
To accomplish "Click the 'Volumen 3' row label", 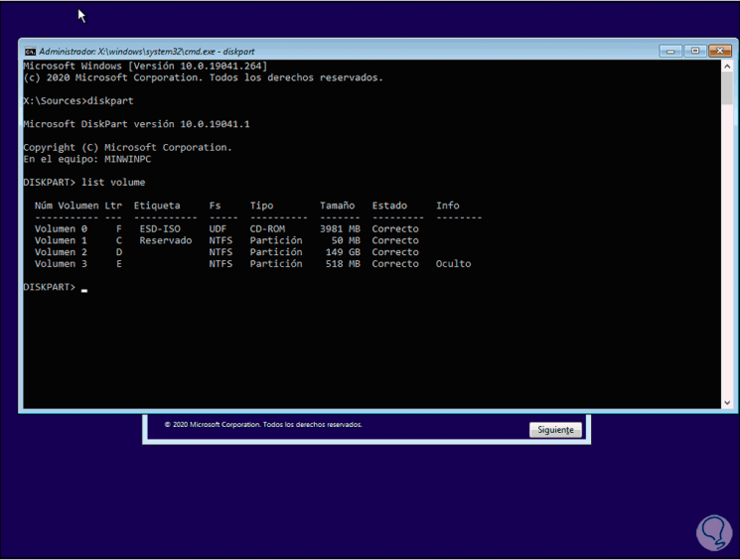I will point(61,264).
